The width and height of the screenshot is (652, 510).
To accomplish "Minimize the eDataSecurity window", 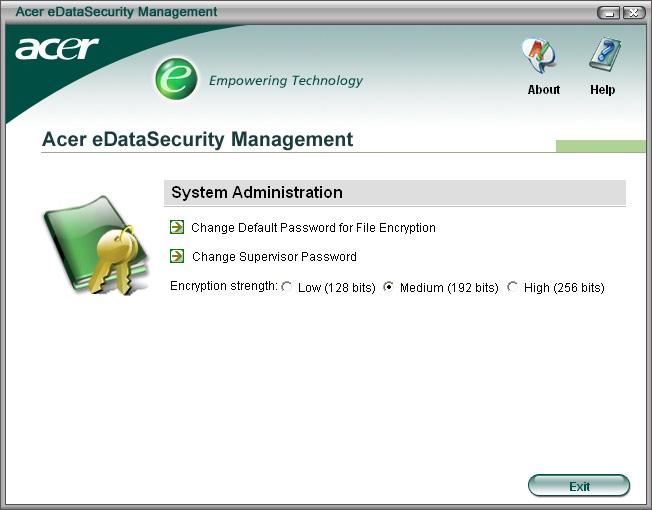I will [609, 13].
